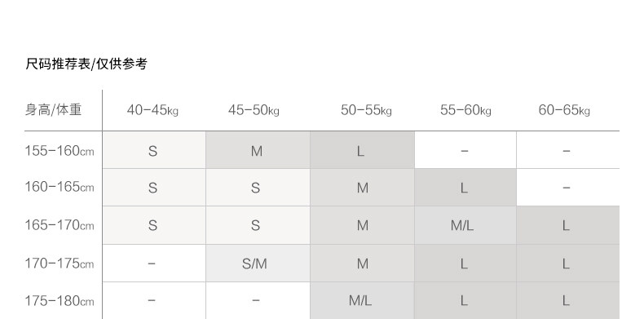Click the M/L cell in 165-170cm row
The image size is (644, 319).
(x=465, y=225)
